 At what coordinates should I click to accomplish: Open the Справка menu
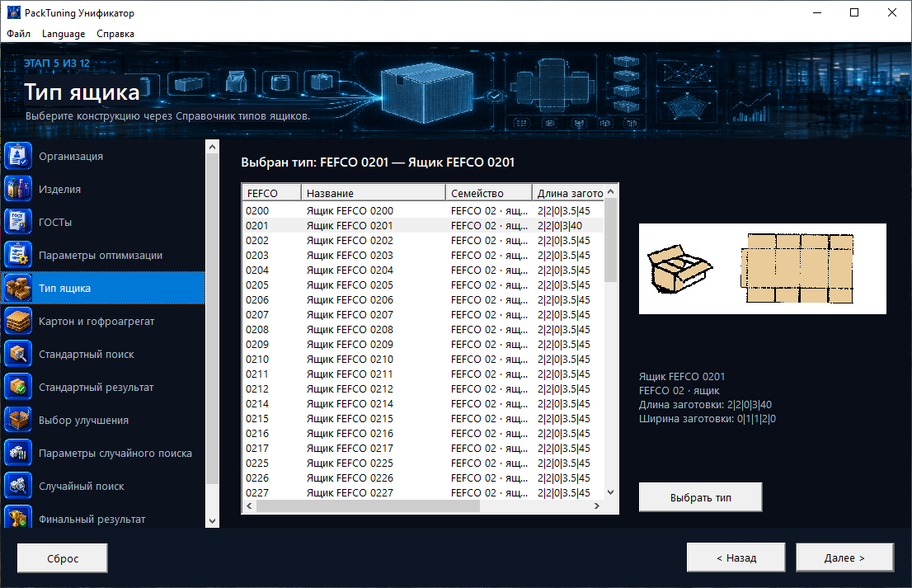(115, 34)
